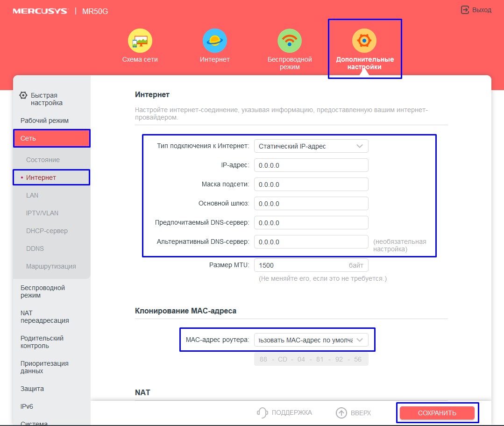Go to DHCP-сервер in the sidebar
This screenshot has width=504, height=426.
[47, 231]
